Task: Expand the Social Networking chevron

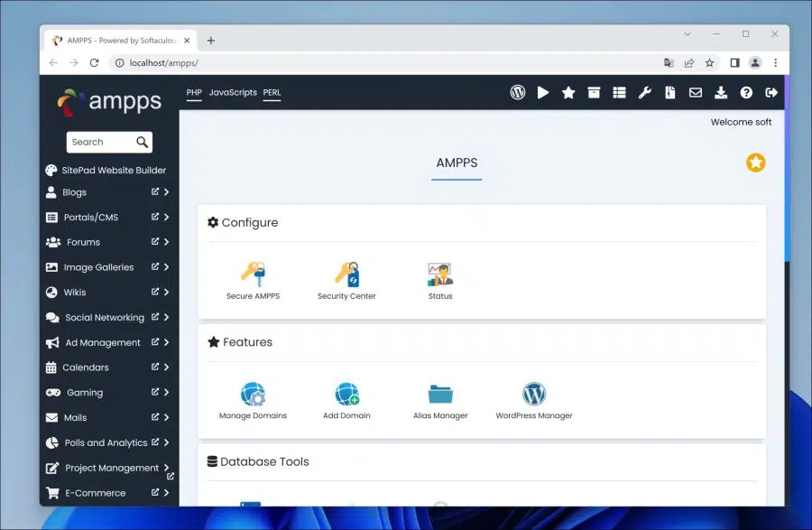Action: (166, 317)
